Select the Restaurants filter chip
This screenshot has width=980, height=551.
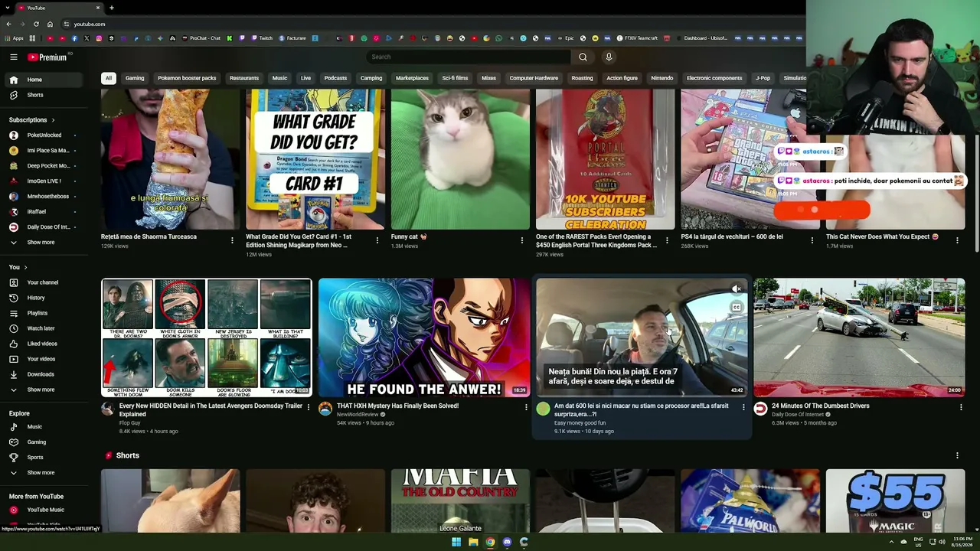tap(244, 78)
